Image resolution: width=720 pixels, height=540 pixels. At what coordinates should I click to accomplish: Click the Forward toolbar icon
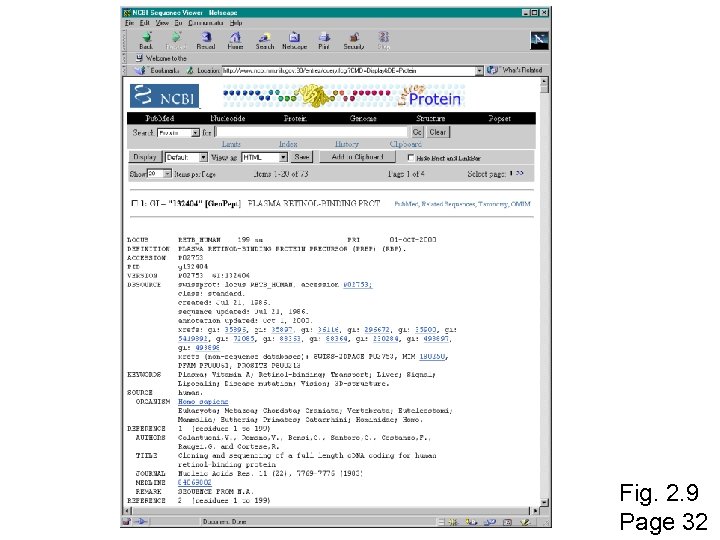point(176,38)
